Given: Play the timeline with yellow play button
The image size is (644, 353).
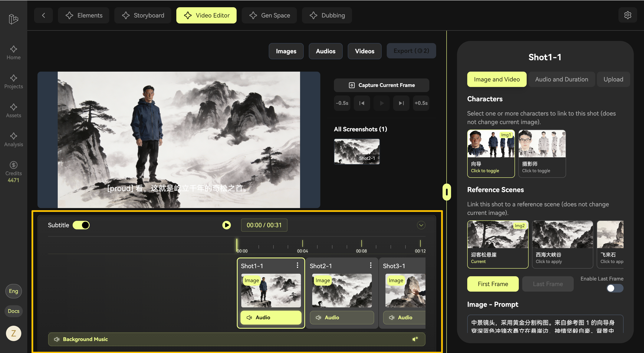Looking at the screenshot, I should point(227,225).
